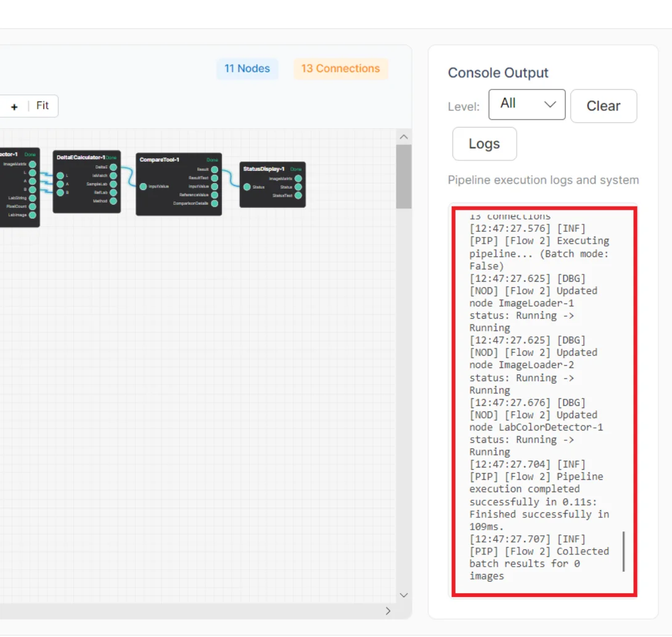The image size is (672, 637).
Task: Click the log text 'node ImageLoader-1'
Action: coord(522,303)
